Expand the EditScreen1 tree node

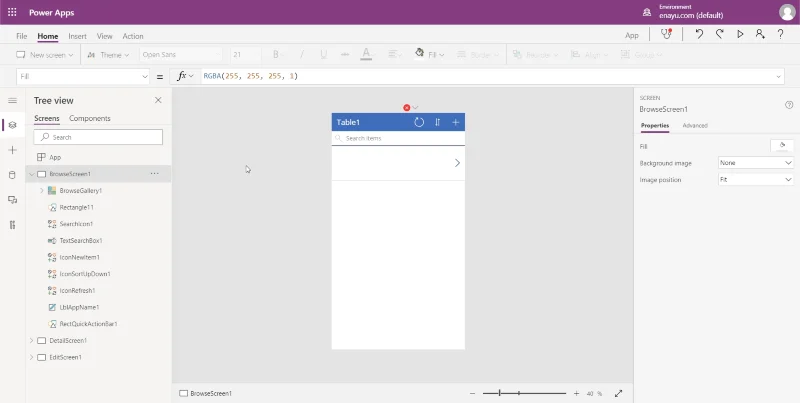[x=32, y=357]
